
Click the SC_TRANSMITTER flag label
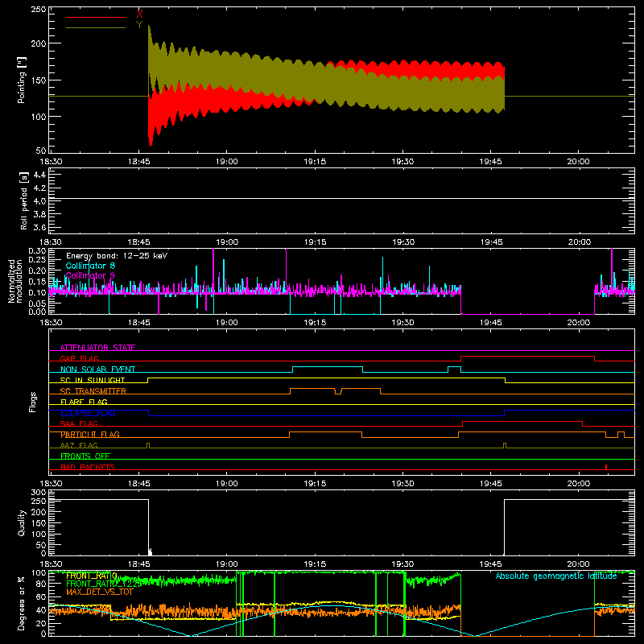93,391
